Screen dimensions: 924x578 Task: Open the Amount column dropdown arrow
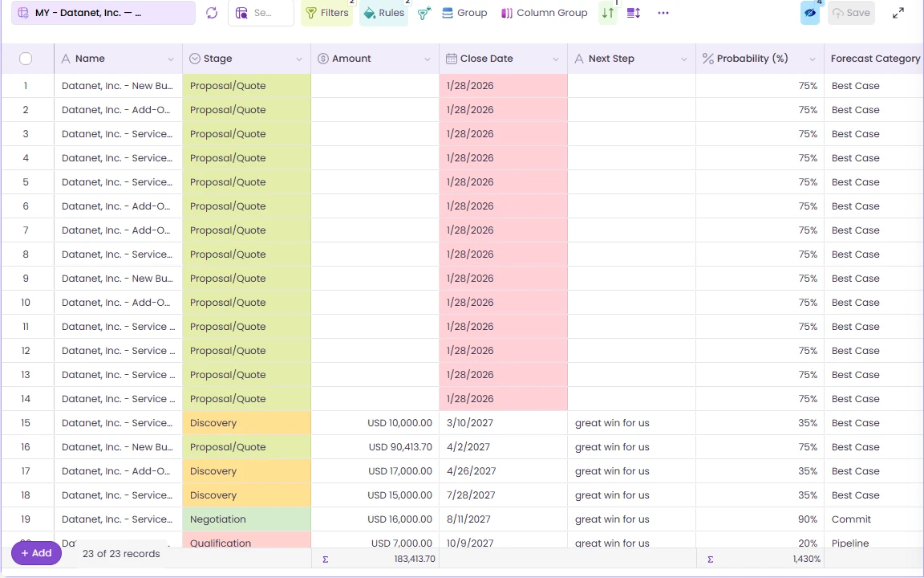(x=428, y=59)
